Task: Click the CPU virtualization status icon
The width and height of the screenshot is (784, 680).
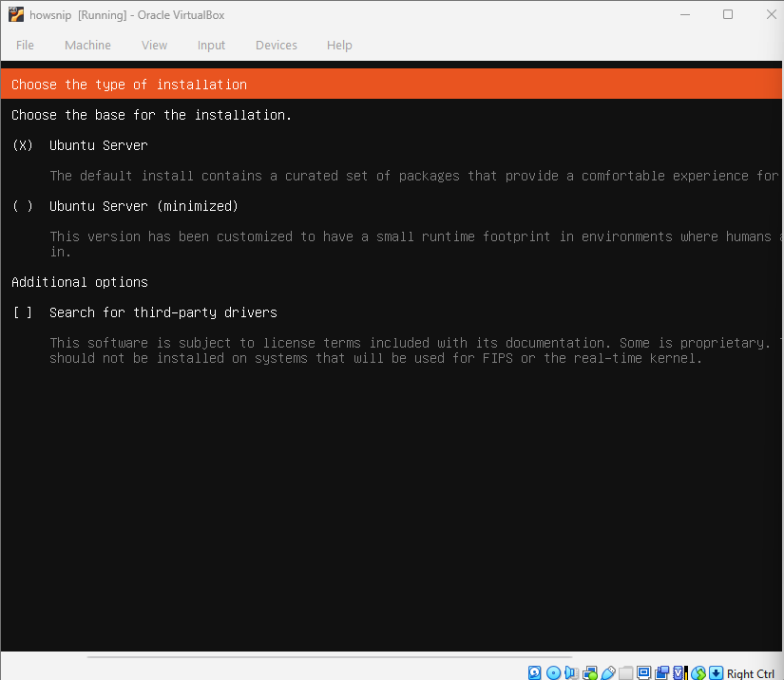Action: click(x=680, y=673)
